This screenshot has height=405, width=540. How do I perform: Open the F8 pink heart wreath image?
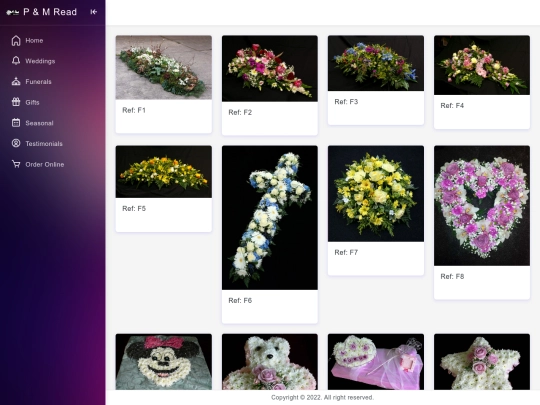482,206
